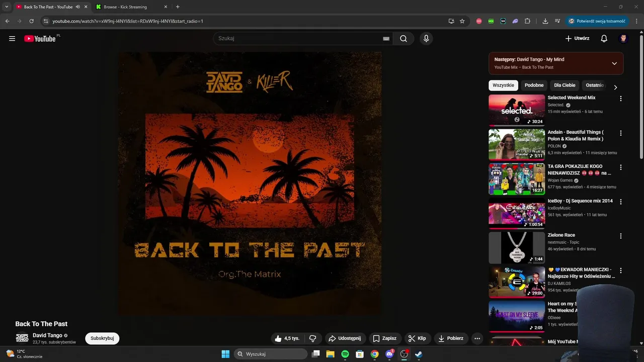Go to the YouTube home logo
Viewport: 644px width, 362px height.
pyautogui.click(x=40, y=39)
